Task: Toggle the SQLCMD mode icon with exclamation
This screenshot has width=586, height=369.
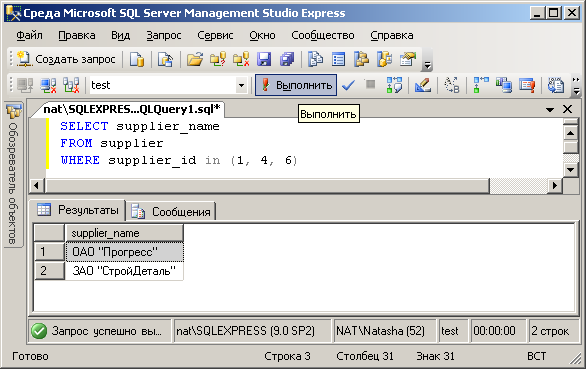Action: pyautogui.click(x=527, y=85)
